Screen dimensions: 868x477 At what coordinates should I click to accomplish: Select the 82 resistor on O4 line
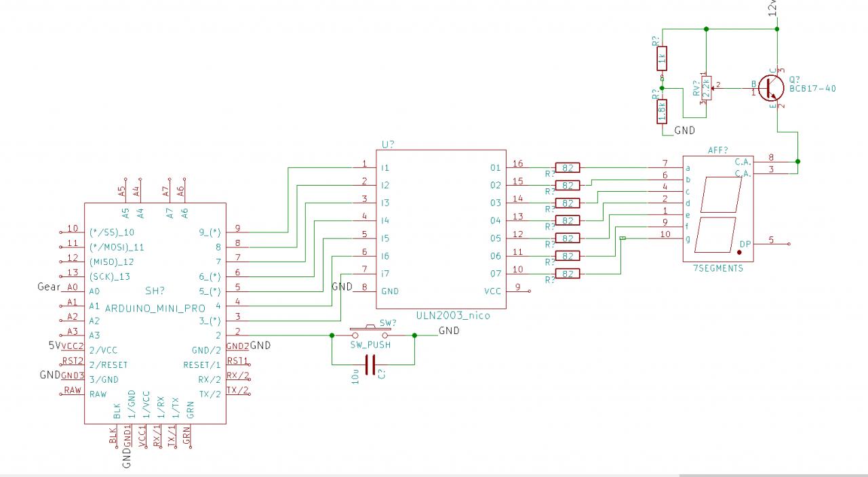[568, 220]
